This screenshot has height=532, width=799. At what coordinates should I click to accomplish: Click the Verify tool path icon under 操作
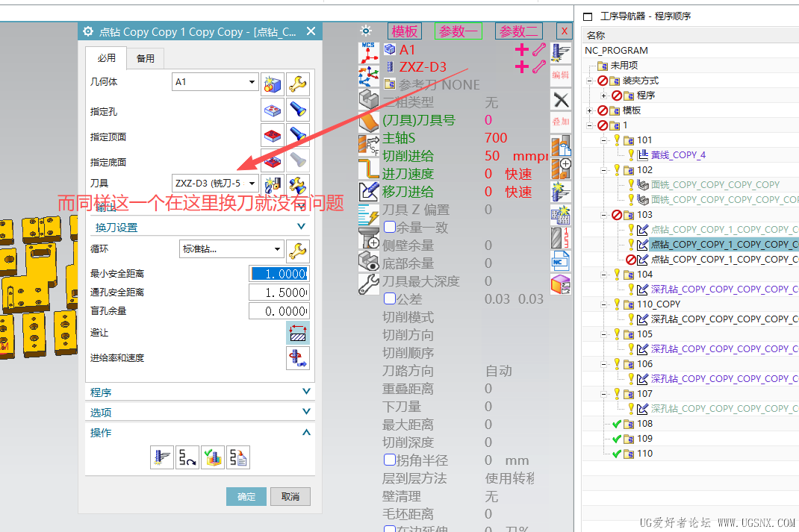click(213, 457)
